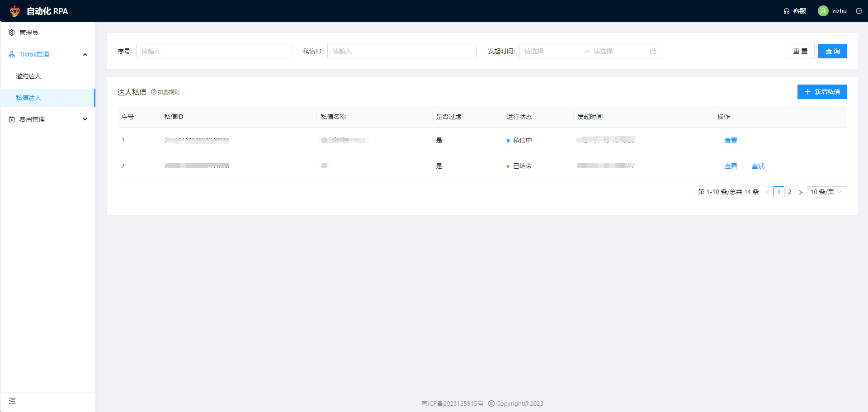
Task: Click 查看 link in row 2
Action: click(x=731, y=166)
